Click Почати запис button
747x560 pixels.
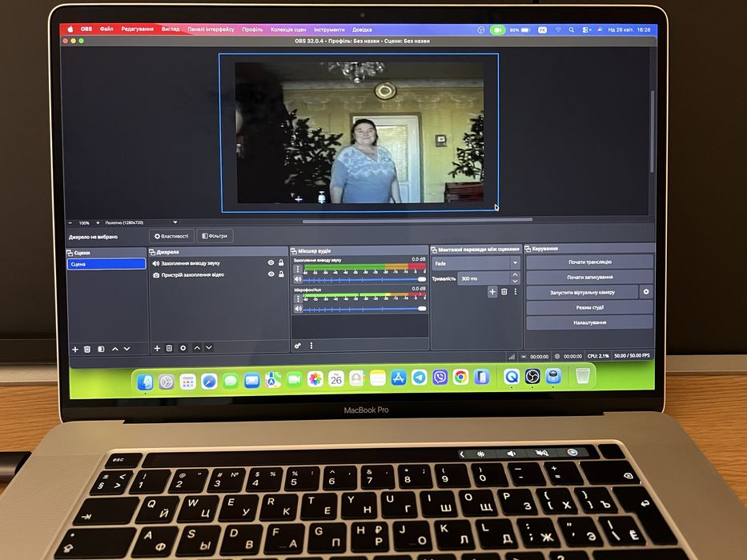coord(589,277)
